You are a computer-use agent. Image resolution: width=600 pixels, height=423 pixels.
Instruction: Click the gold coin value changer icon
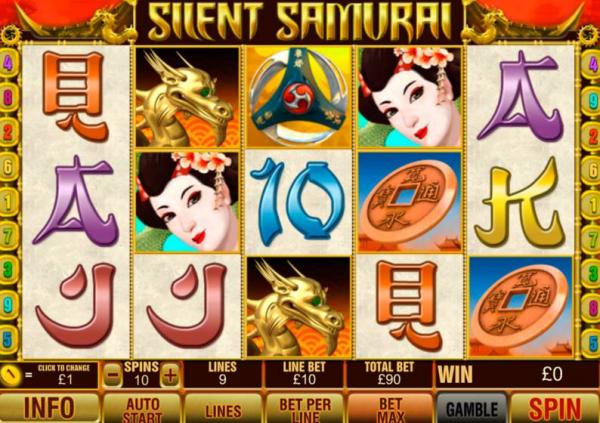tap(10, 375)
